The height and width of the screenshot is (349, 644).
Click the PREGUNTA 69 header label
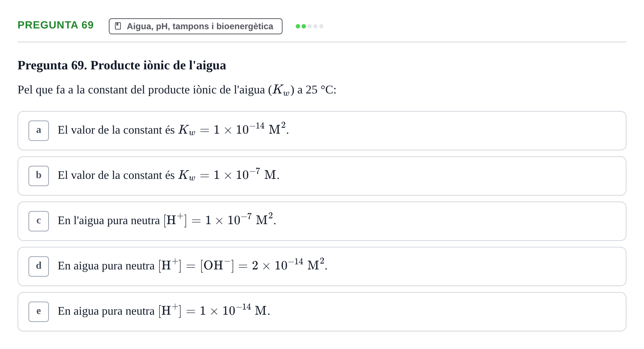55,25
